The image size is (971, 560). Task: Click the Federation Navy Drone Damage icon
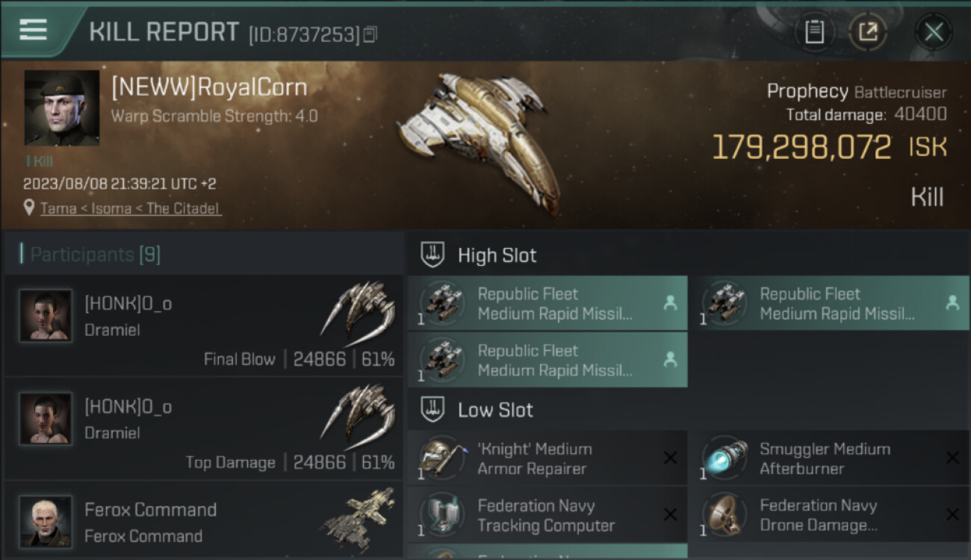pyautogui.click(x=725, y=515)
